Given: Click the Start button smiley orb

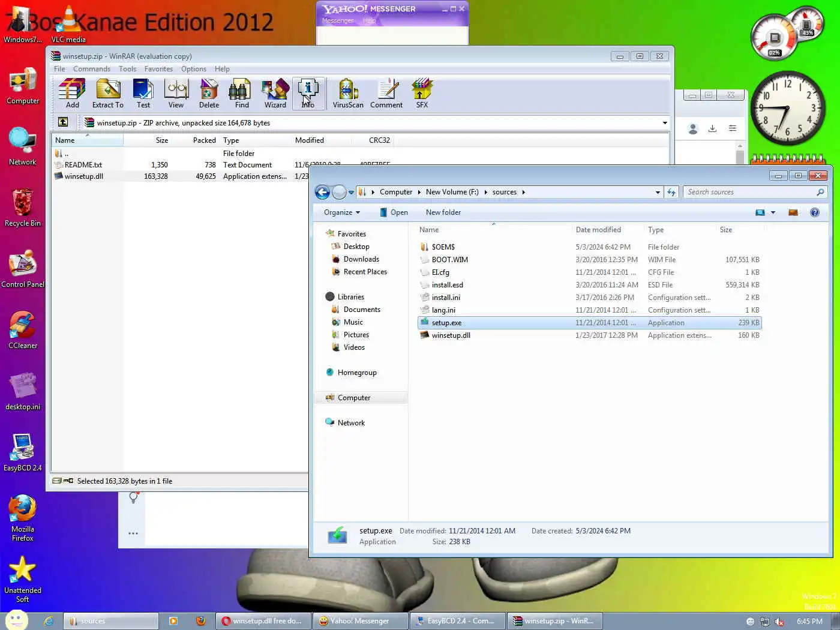Looking at the screenshot, I should [x=16, y=620].
